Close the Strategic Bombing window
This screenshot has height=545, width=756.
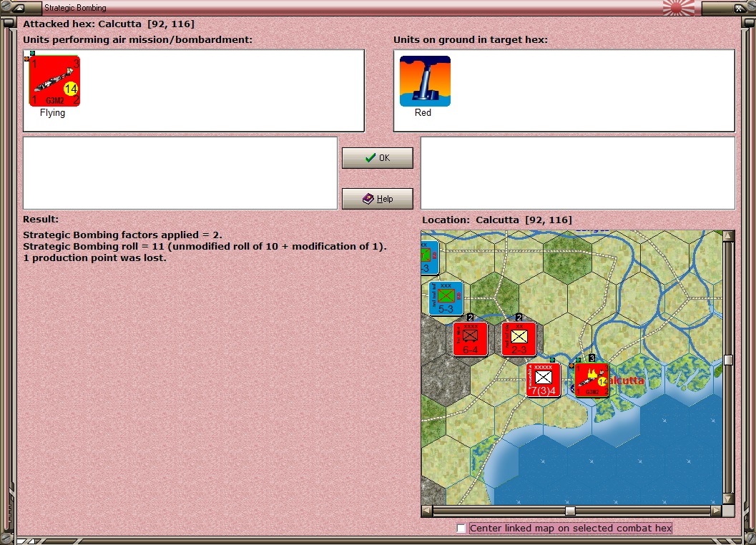pos(739,8)
